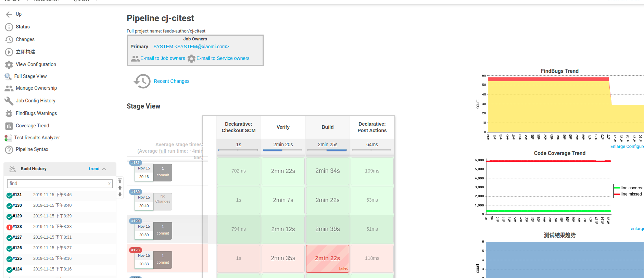The height and width of the screenshot is (278, 644).
Task: Open the Coverage Trend menu item
Action: click(32, 126)
